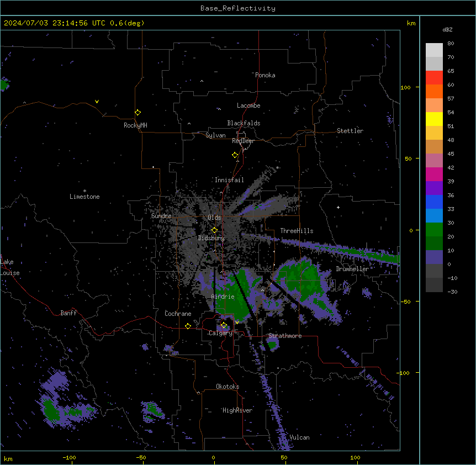476x465 pixels.
Task: Select the yellow diamond marker above Calgary label
Action: pos(224,325)
